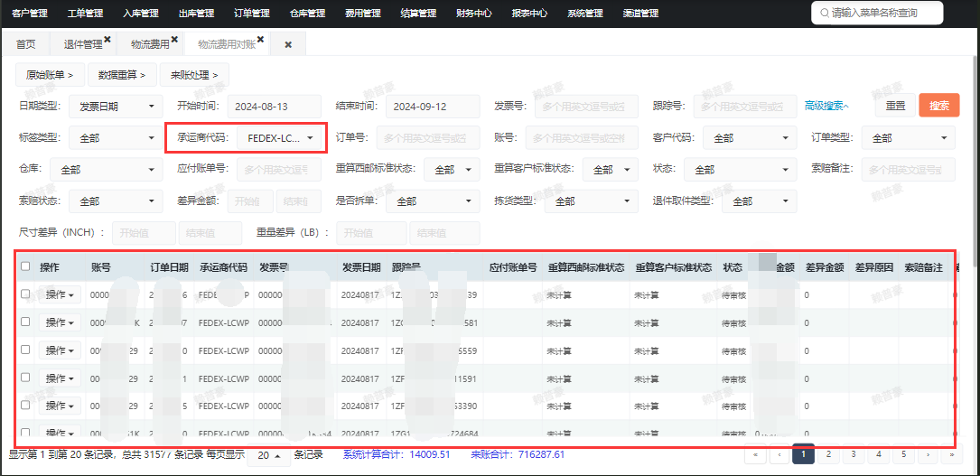Click the 来账处理 > button
This screenshot has height=476, width=980.
click(194, 74)
